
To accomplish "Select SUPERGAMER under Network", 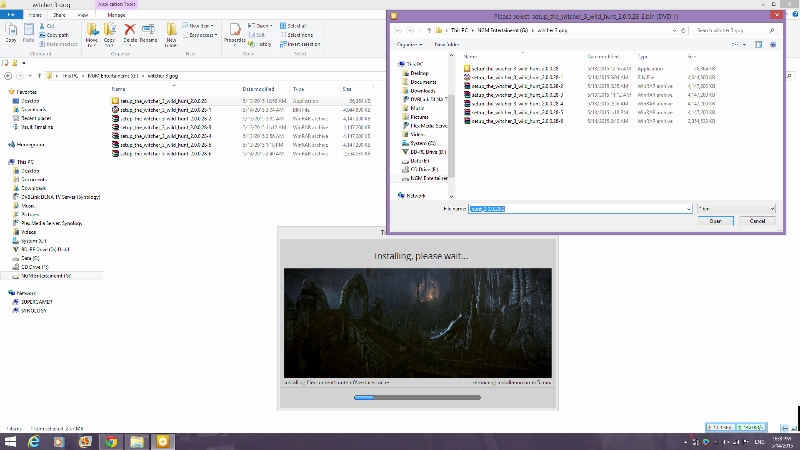I will 37,302.
